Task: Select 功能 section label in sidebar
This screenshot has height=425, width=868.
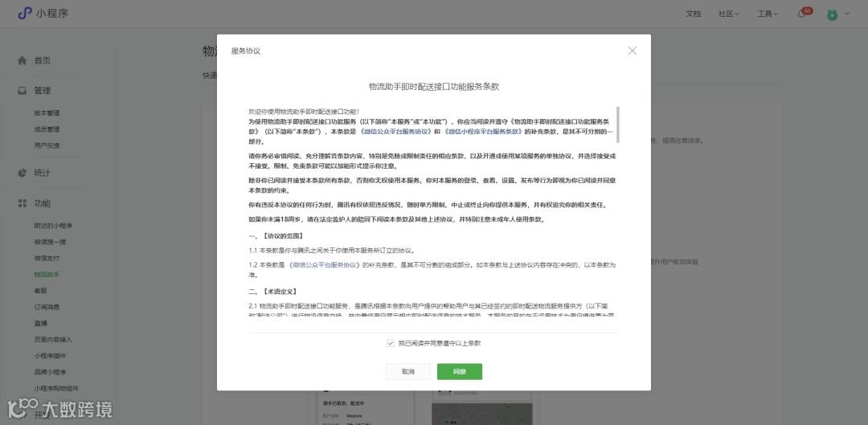Action: (x=42, y=203)
